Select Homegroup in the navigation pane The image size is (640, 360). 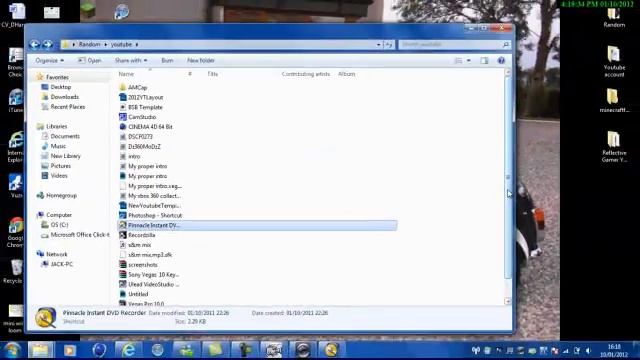point(61,196)
